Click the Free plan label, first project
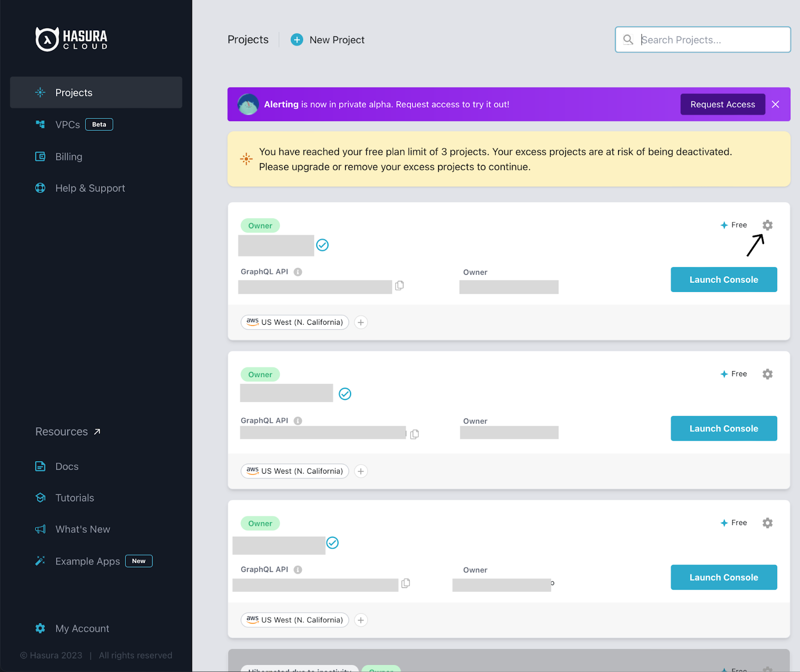800x672 pixels. tap(733, 225)
